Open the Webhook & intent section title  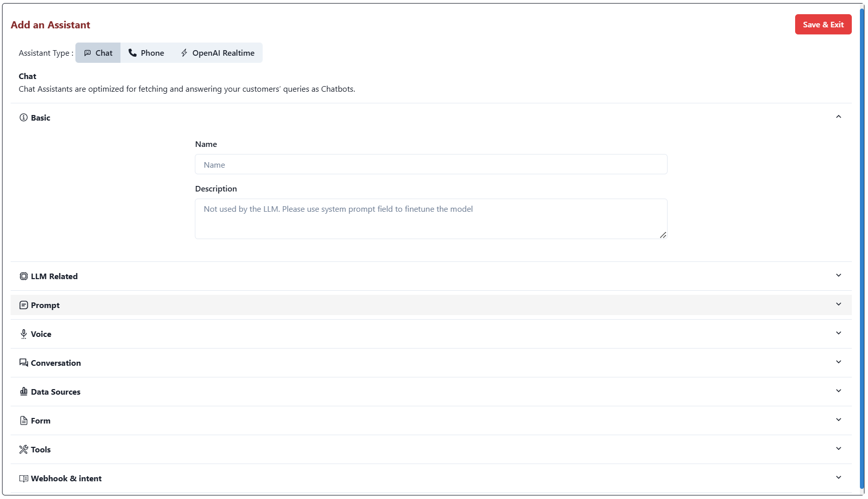66,478
